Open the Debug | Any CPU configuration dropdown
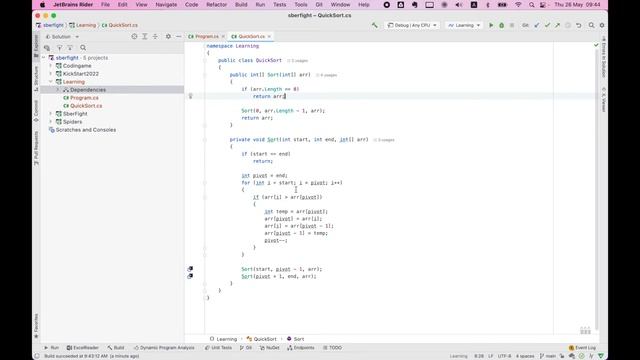 412,25
